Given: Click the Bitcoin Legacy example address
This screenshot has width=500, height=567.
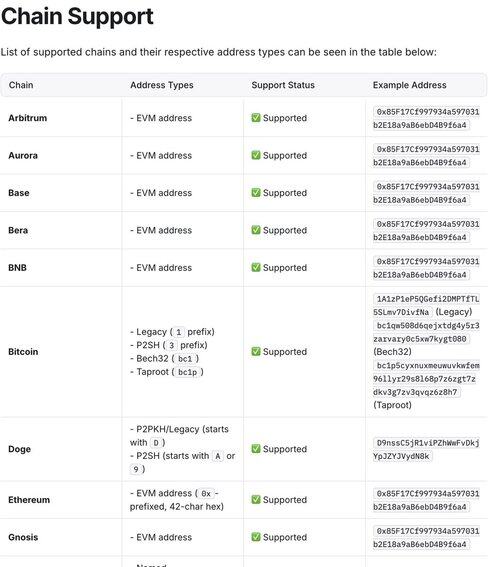Looking at the screenshot, I should 426,306.
